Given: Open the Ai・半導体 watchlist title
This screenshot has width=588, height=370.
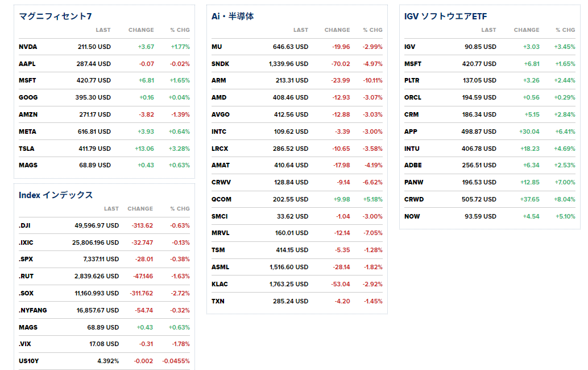Looking at the screenshot, I should click(233, 16).
